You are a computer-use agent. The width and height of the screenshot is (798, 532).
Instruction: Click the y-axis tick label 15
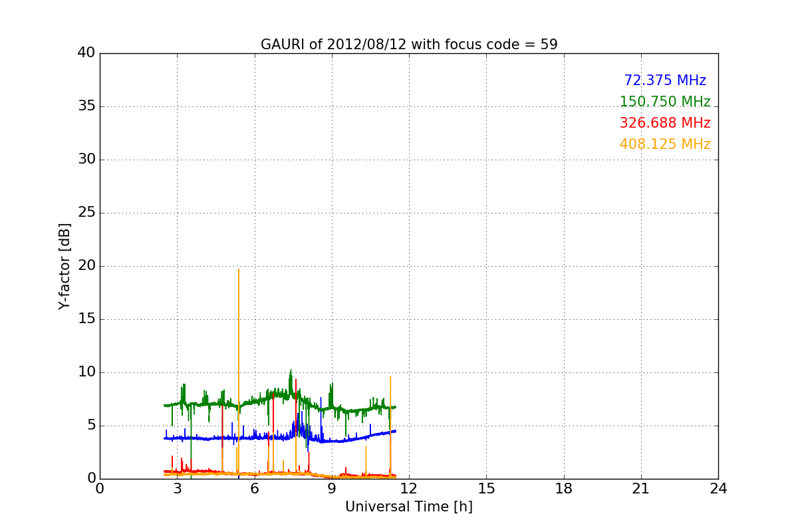pyautogui.click(x=86, y=319)
